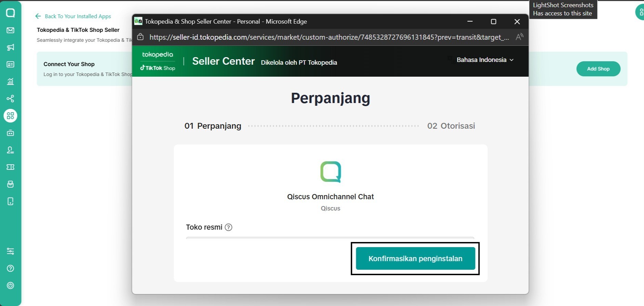The image size is (644, 306).
Task: Click the TikTok Shop logo in header
Action: [158, 68]
